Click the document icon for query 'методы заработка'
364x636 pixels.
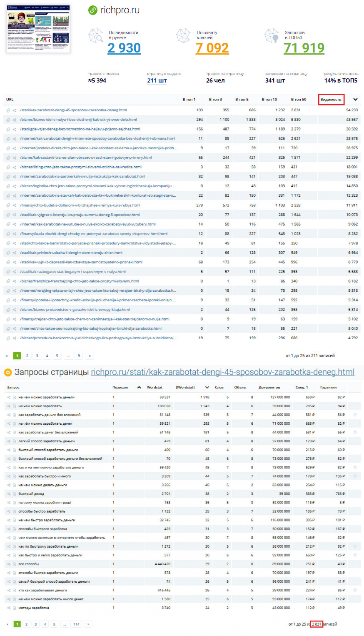pyautogui.click(x=14, y=608)
